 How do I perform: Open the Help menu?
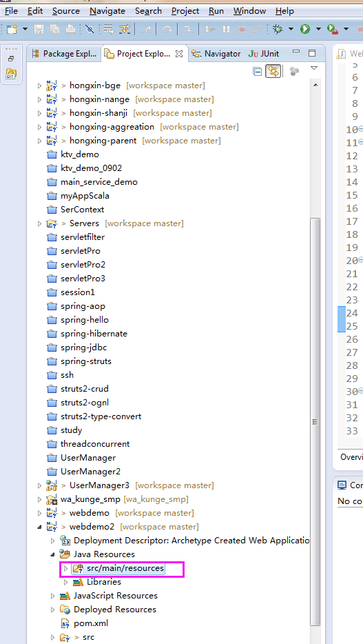pyautogui.click(x=284, y=11)
